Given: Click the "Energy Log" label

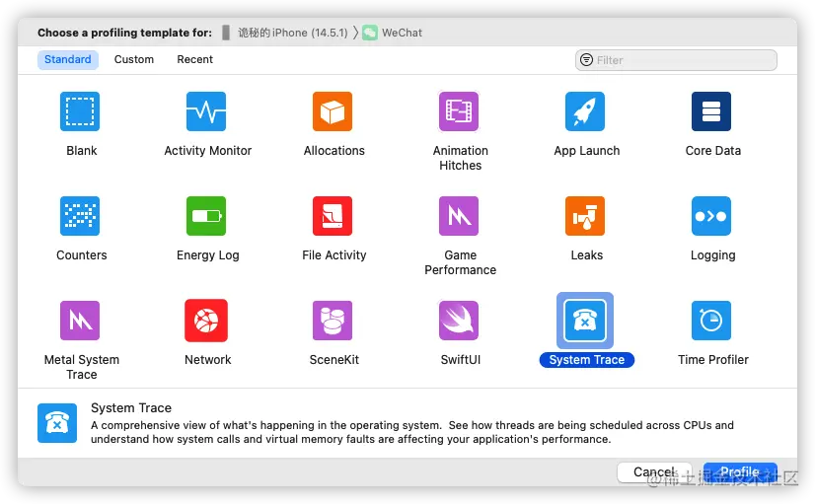Looking at the screenshot, I should click(x=208, y=255).
